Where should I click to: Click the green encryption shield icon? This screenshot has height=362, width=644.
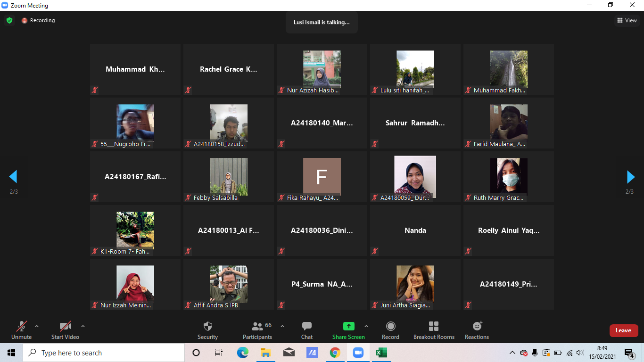pos(9,20)
